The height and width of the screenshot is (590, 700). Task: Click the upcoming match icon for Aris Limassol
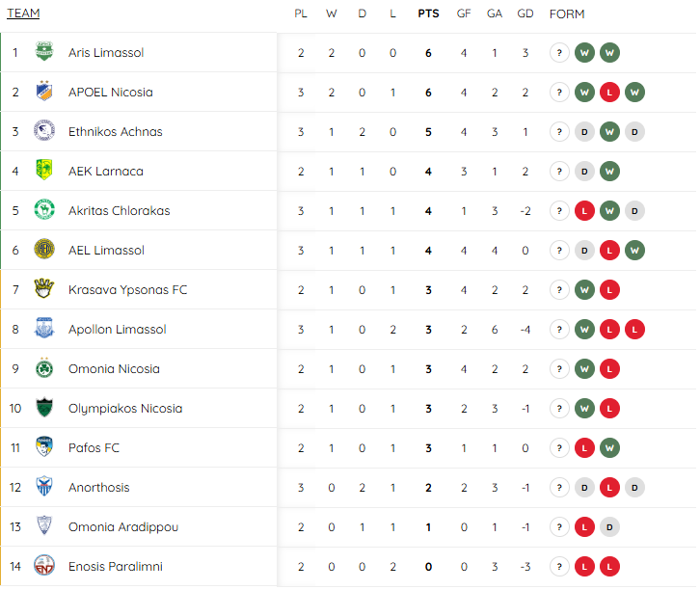(x=559, y=53)
